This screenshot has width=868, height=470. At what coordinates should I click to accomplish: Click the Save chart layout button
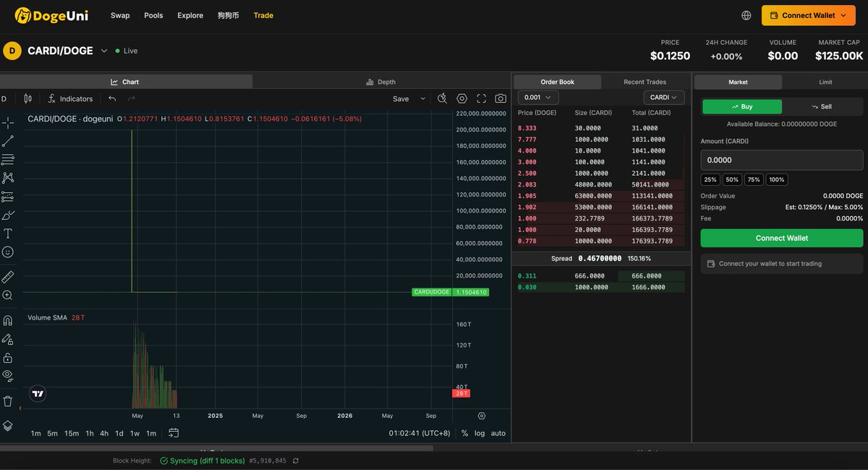pyautogui.click(x=401, y=99)
